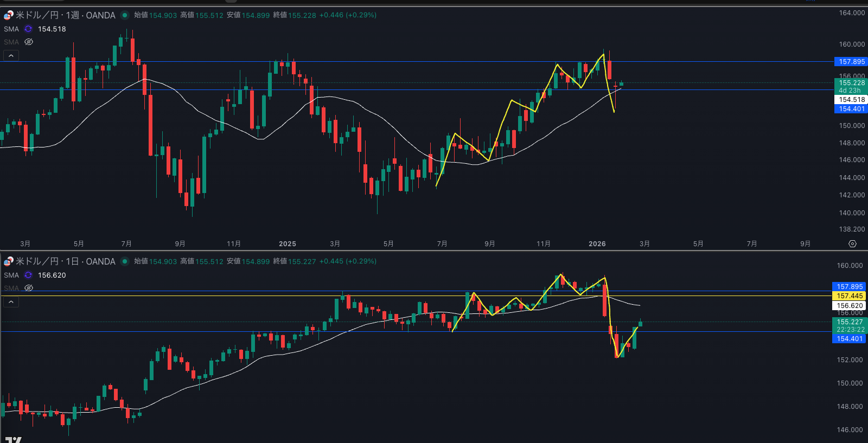The image size is (868, 443).
Task: Click green market status dot on weekly chart
Action: point(125,15)
